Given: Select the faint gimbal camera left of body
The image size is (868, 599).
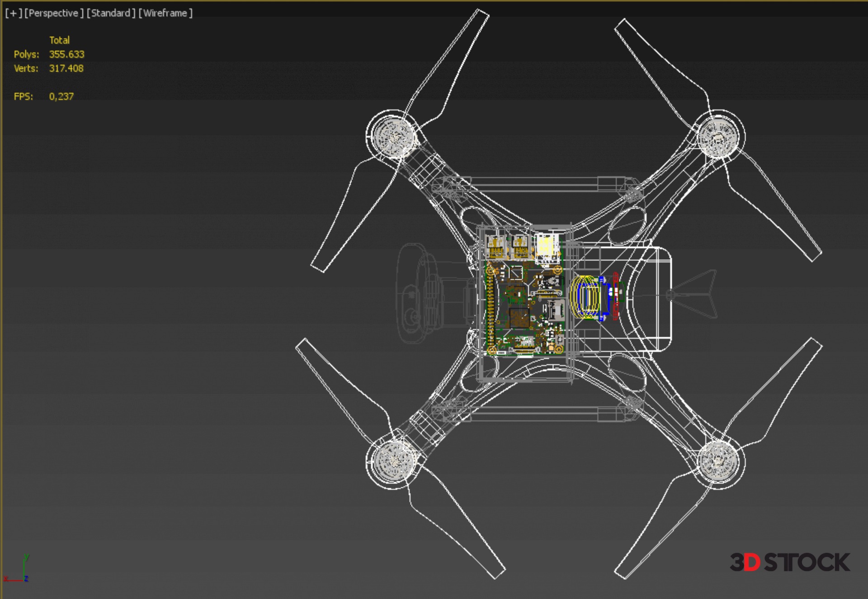Looking at the screenshot, I should click(x=418, y=294).
